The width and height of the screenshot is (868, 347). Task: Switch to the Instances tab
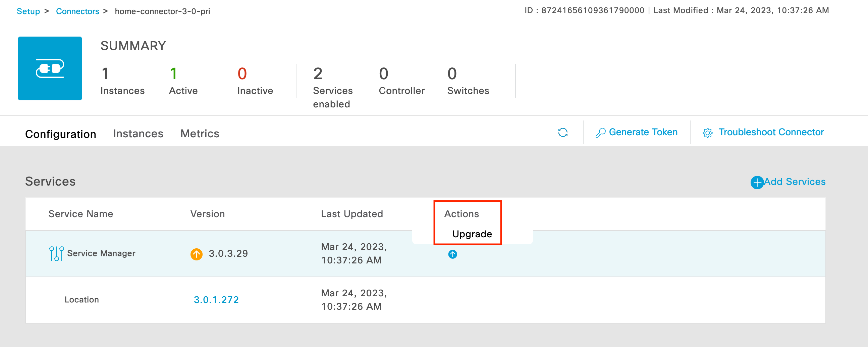coord(138,134)
